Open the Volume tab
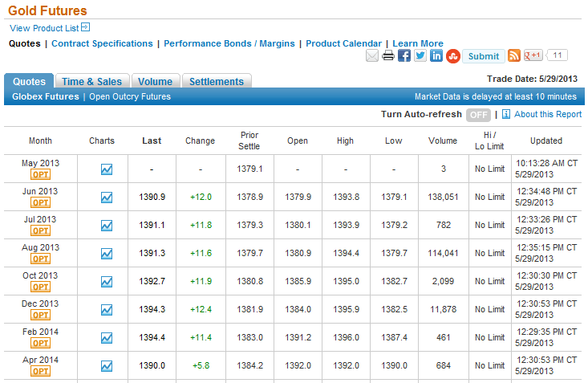Screen dimensions: 588x383 point(156,81)
